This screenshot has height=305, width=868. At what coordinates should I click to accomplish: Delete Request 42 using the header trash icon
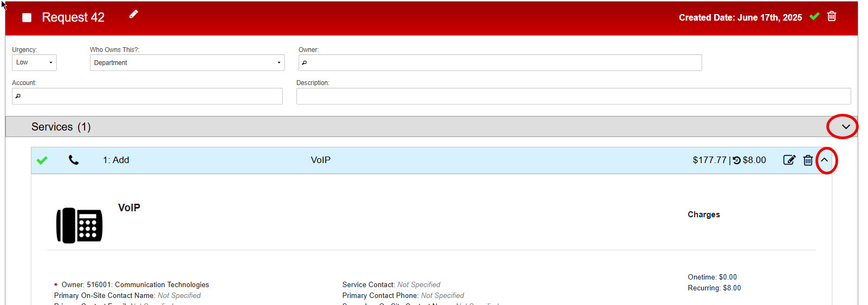[832, 17]
